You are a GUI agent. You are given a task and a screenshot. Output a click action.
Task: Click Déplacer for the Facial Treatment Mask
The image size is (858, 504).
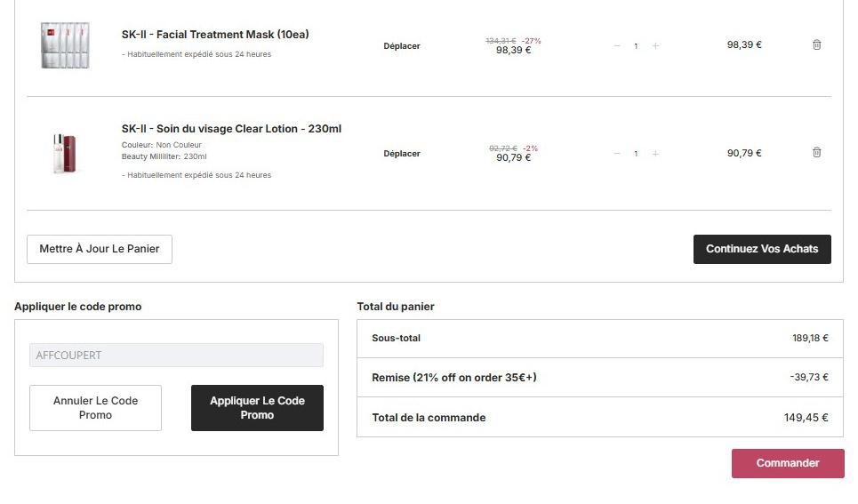402,46
